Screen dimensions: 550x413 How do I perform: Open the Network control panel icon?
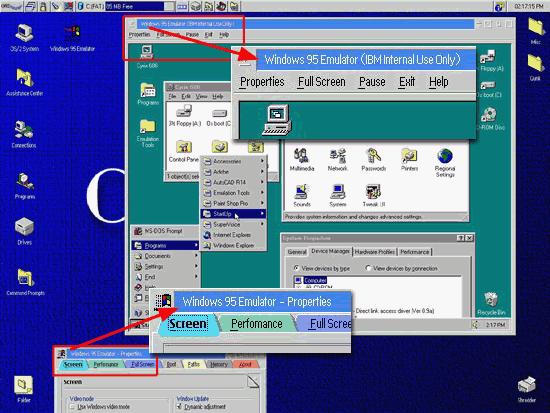(337, 160)
